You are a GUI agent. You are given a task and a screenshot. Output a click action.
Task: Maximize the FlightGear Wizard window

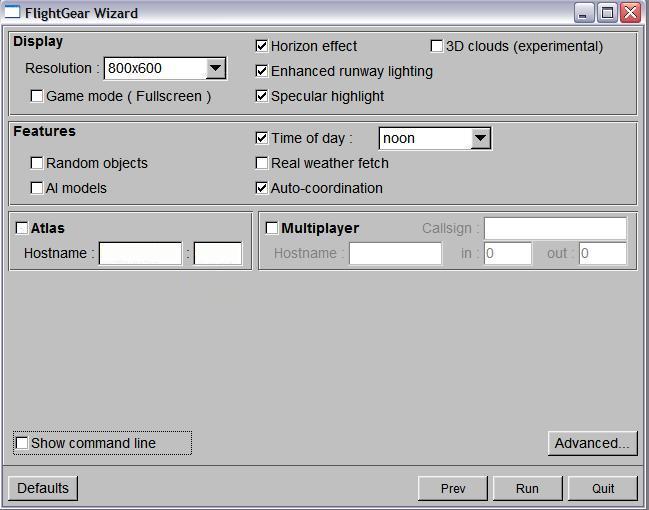click(607, 12)
